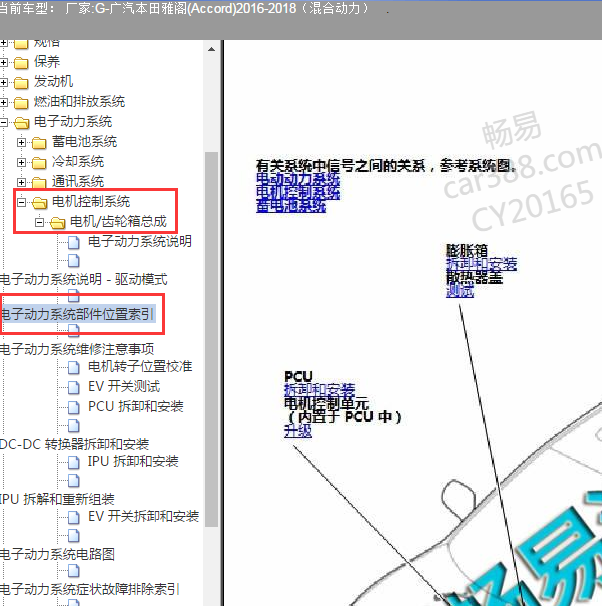Follow the 电机控制系统 link in content
The image size is (602, 606).
(x=298, y=192)
